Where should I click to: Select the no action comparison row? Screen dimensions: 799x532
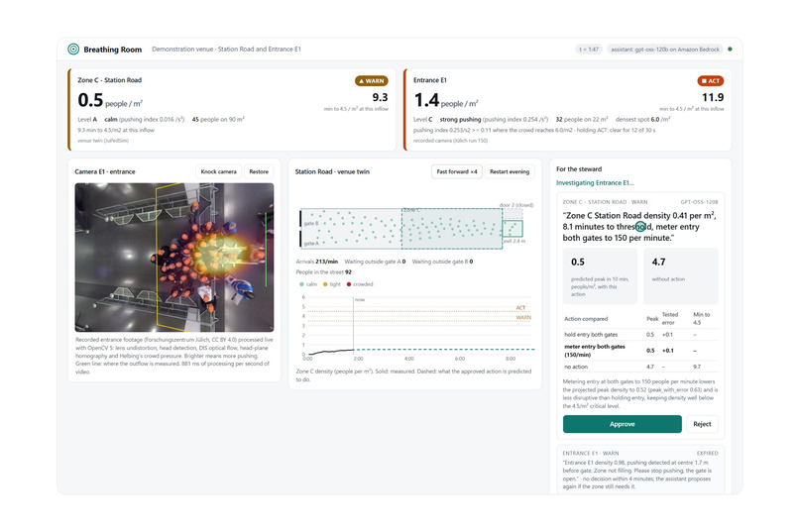click(x=641, y=367)
